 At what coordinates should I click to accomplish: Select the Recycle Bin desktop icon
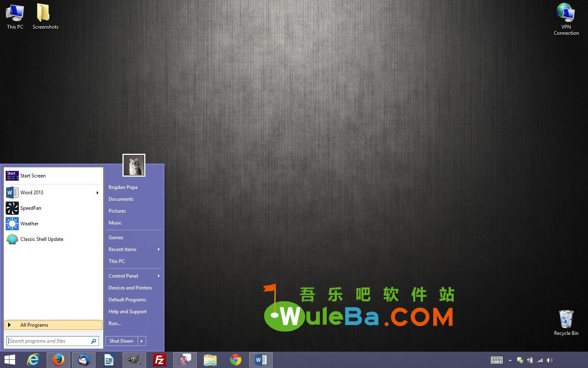(566, 323)
